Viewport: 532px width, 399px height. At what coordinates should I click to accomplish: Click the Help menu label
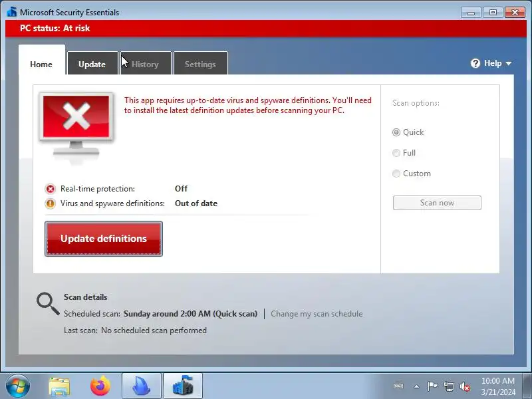point(493,63)
